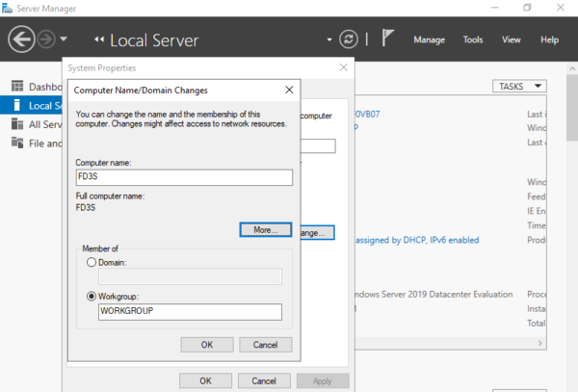Viewport: 578px width, 392px height.
Task: Click 'Windows Server 2019 Datacenter Evaluation' text
Action: click(433, 295)
